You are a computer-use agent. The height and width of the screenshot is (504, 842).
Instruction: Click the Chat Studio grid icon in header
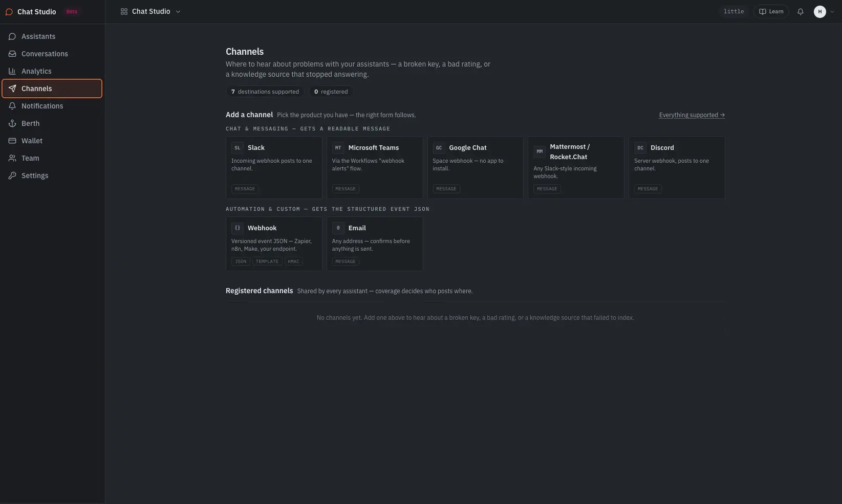pyautogui.click(x=124, y=12)
